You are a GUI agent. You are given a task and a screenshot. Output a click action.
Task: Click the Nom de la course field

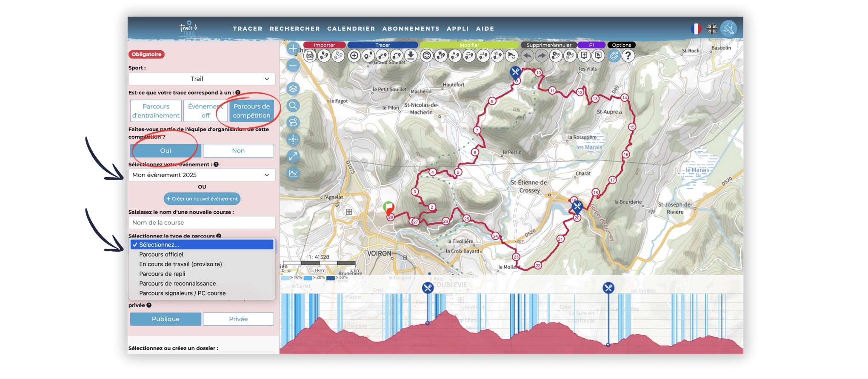[x=202, y=223]
